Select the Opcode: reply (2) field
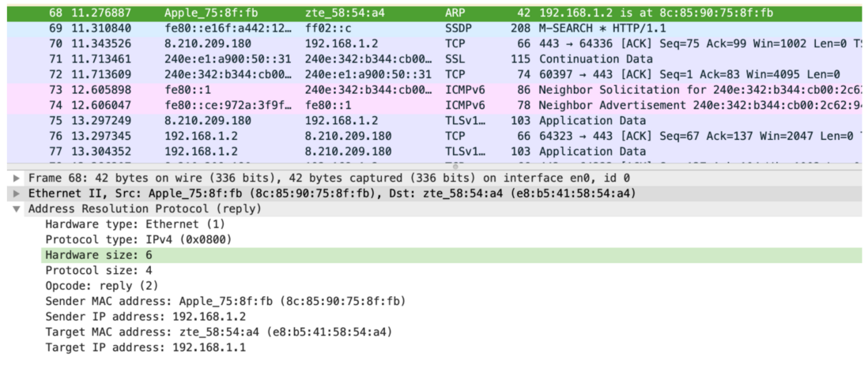The image size is (868, 368). (x=451, y=286)
